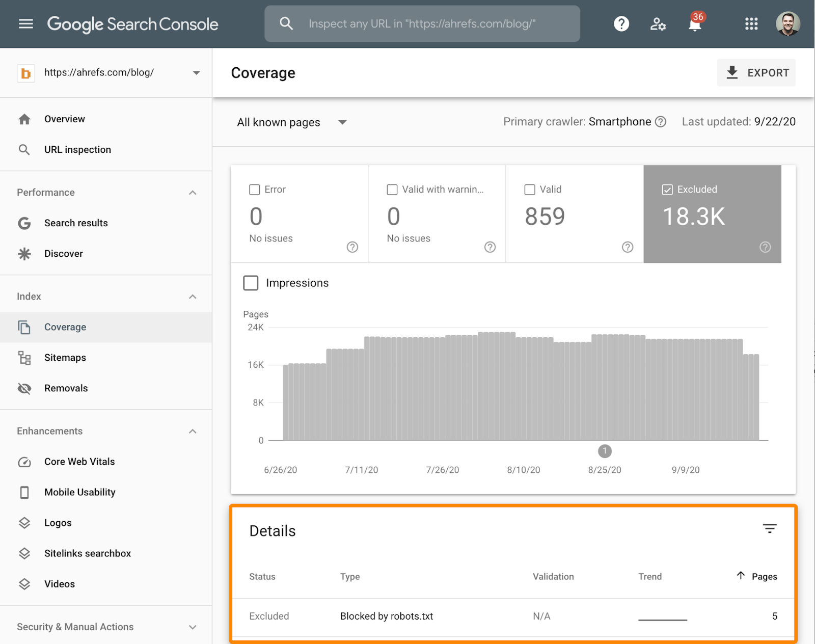Click the Removals crossed-eye icon
The width and height of the screenshot is (815, 644).
point(24,388)
